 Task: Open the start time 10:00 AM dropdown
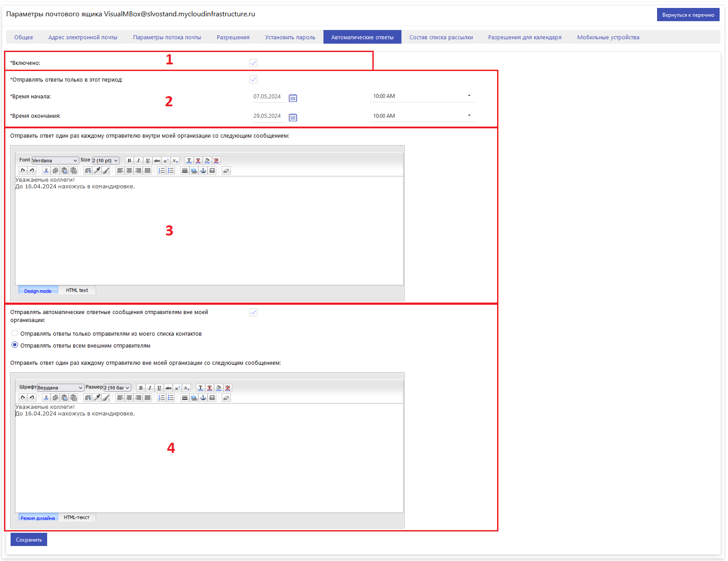click(422, 96)
